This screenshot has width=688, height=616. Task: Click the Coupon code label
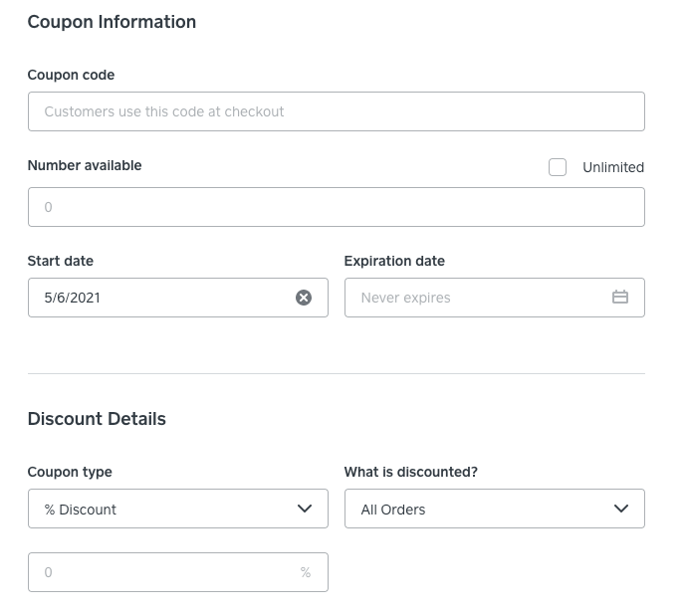pyautogui.click(x=71, y=75)
